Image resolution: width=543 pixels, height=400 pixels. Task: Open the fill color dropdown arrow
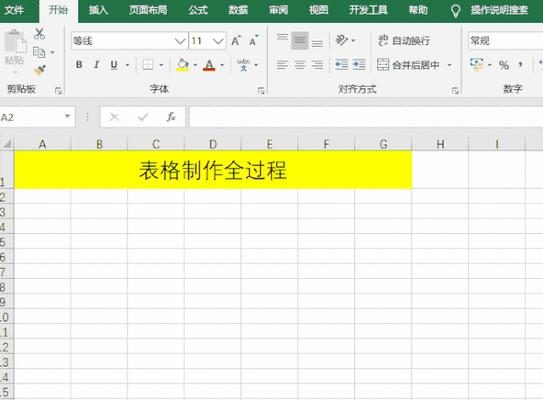195,65
